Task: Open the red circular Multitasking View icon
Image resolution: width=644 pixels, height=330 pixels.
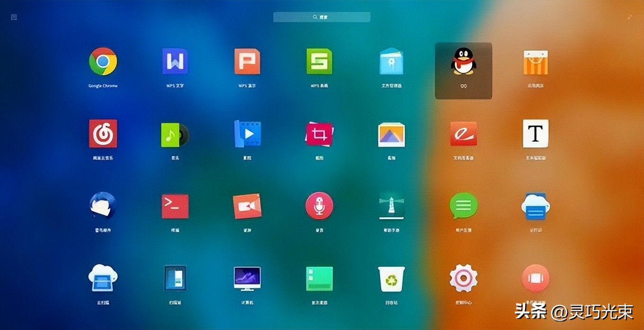Action: pyautogui.click(x=536, y=278)
